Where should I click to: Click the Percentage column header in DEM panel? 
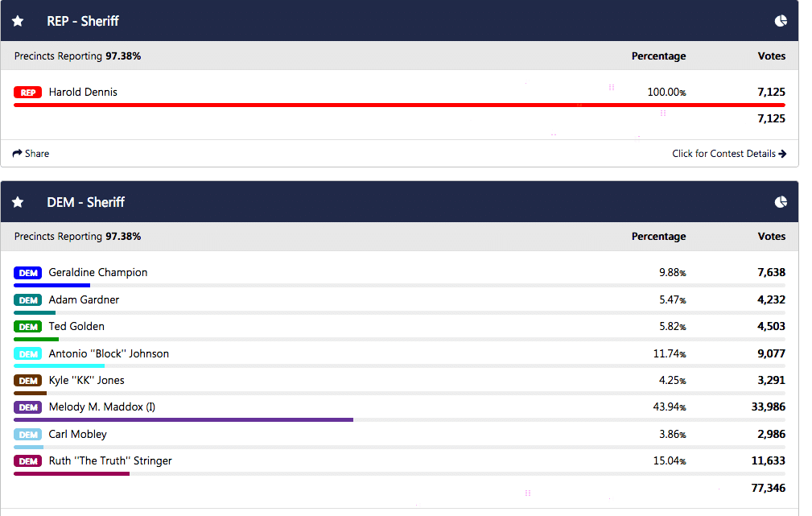pyautogui.click(x=659, y=236)
